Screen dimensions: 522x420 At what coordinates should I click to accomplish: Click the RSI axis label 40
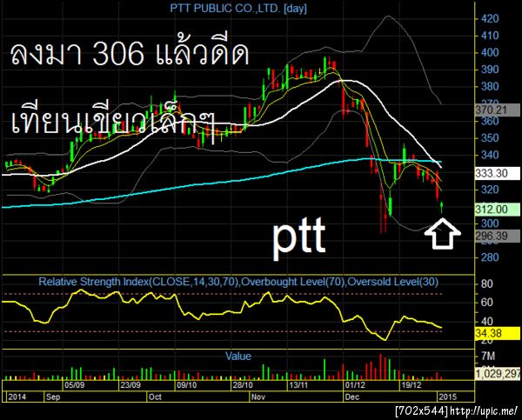pyautogui.click(x=487, y=322)
